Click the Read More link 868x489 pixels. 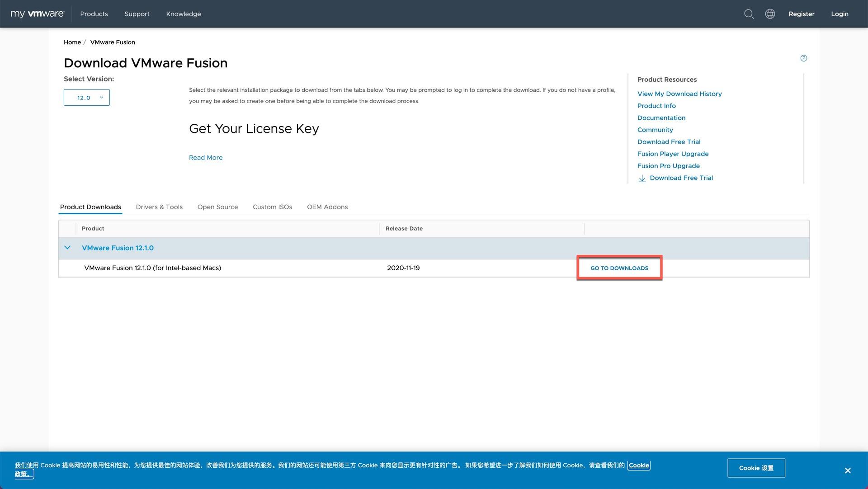click(206, 158)
